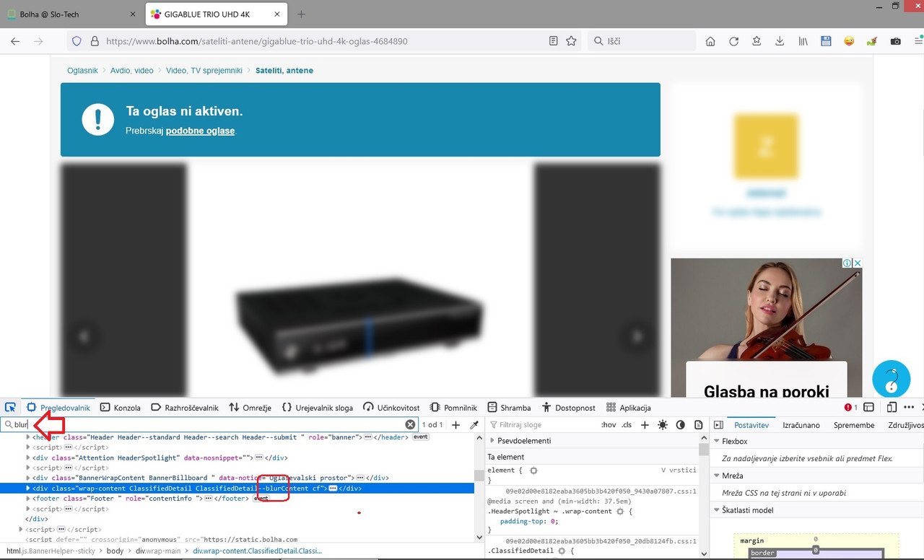Expand the footer element node
Viewport: 924px width, 560px height.
[29, 498]
